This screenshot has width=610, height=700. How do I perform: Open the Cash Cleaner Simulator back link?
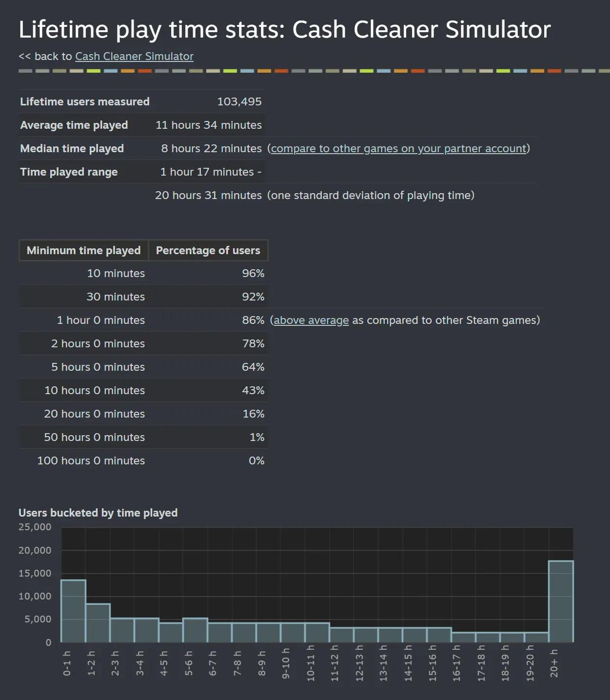click(134, 56)
